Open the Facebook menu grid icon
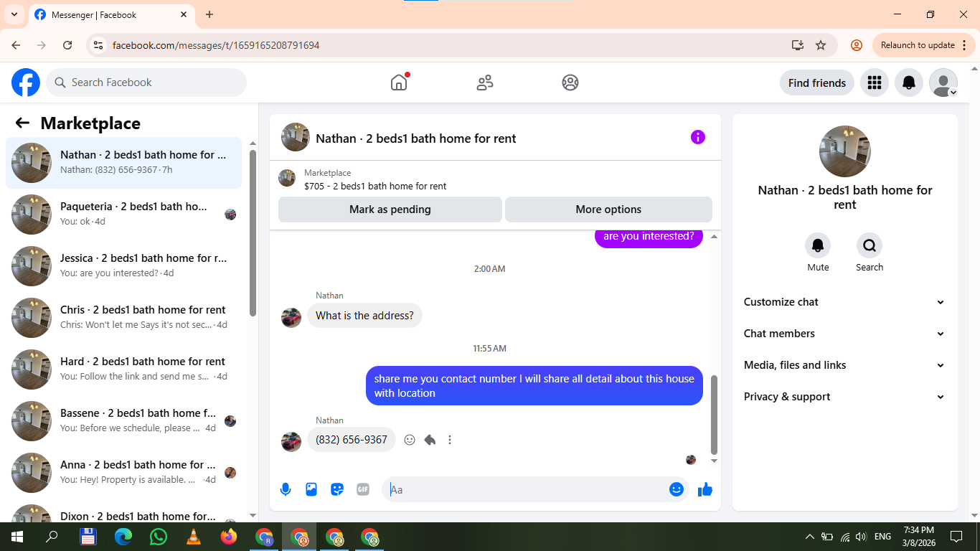Image resolution: width=980 pixels, height=551 pixels. [874, 83]
